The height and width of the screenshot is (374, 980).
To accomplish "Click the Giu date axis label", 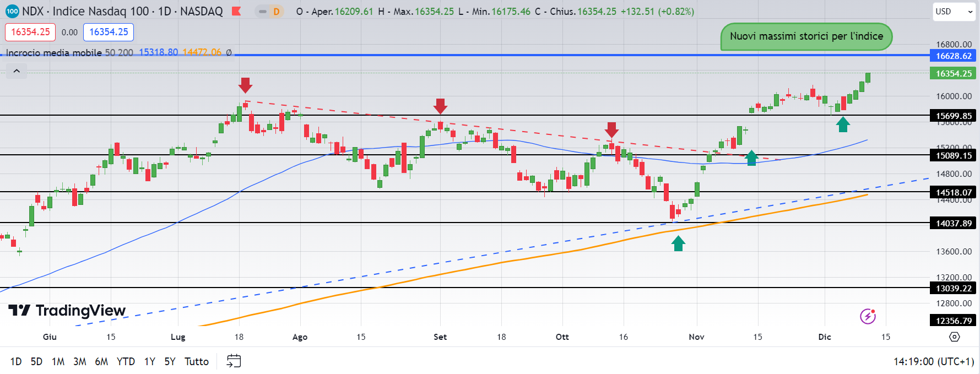I will tap(50, 337).
